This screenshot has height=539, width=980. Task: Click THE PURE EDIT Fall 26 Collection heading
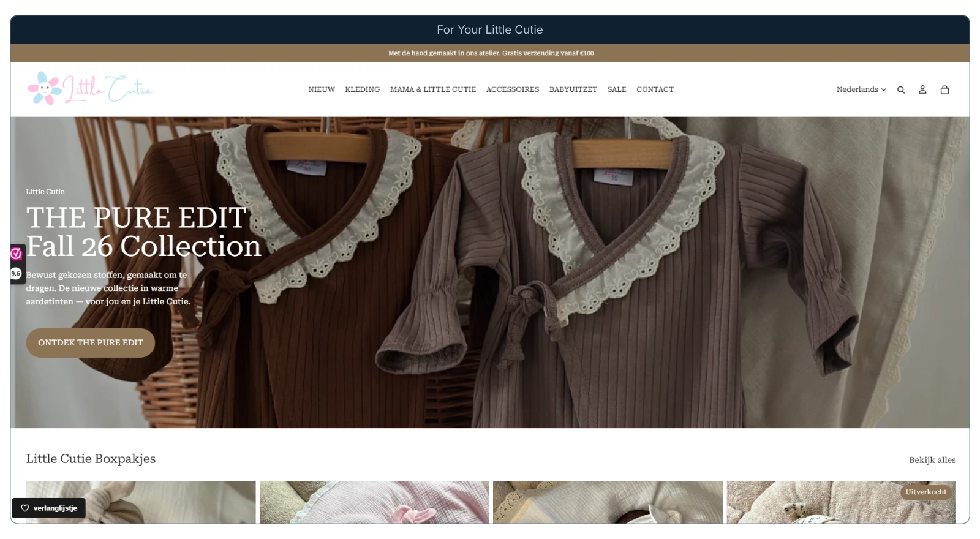coord(144,232)
